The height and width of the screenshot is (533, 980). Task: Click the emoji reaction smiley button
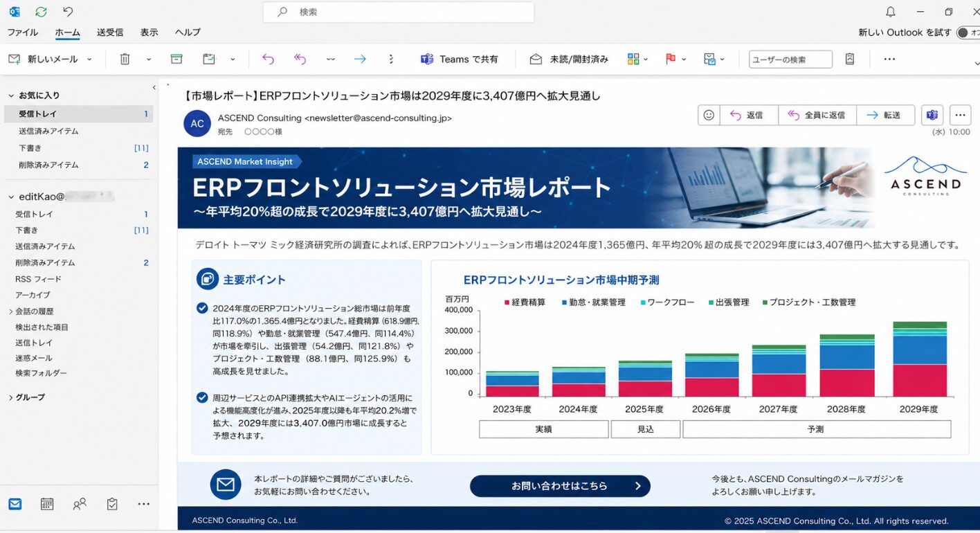pos(709,115)
